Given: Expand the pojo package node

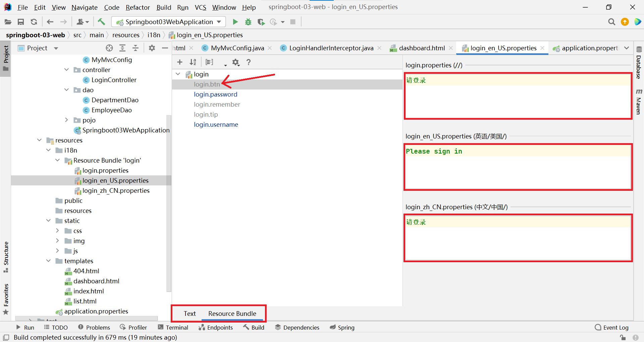Looking at the screenshot, I should click(x=66, y=120).
